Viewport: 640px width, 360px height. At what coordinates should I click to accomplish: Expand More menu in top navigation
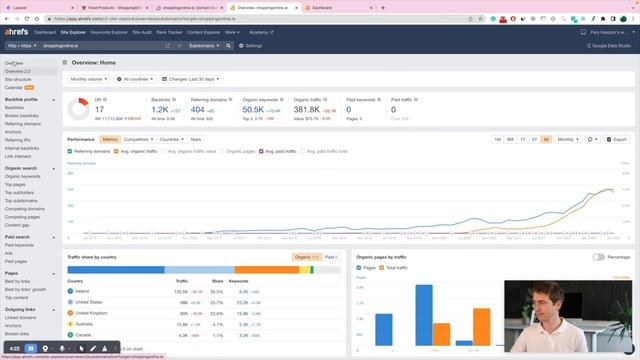pos(232,32)
